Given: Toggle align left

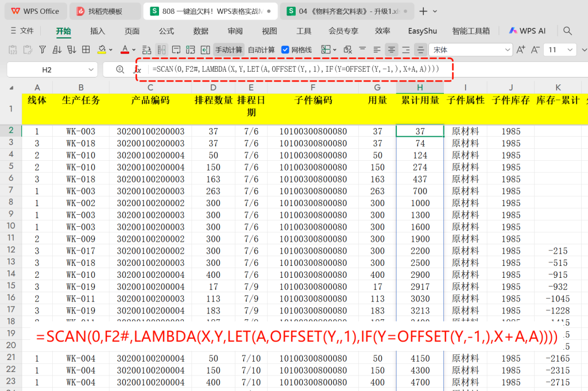Looking at the screenshot, I should (x=377, y=50).
